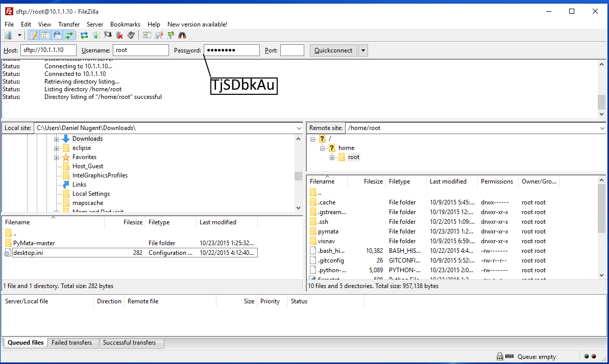Image resolution: width=609 pixels, height=364 pixels.
Task: Click the Disconnect from server icon
Action: coord(119,35)
